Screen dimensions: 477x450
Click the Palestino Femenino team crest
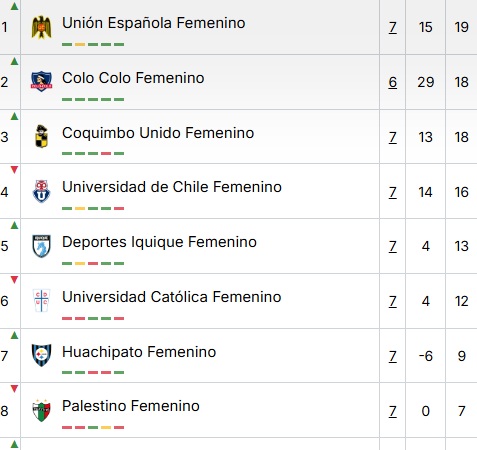pyautogui.click(x=41, y=410)
